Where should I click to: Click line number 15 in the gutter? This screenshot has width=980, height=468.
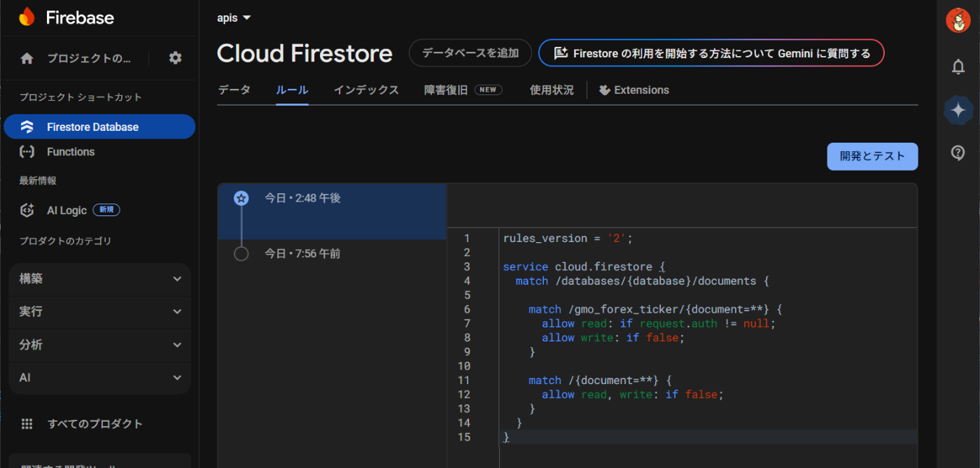click(463, 437)
